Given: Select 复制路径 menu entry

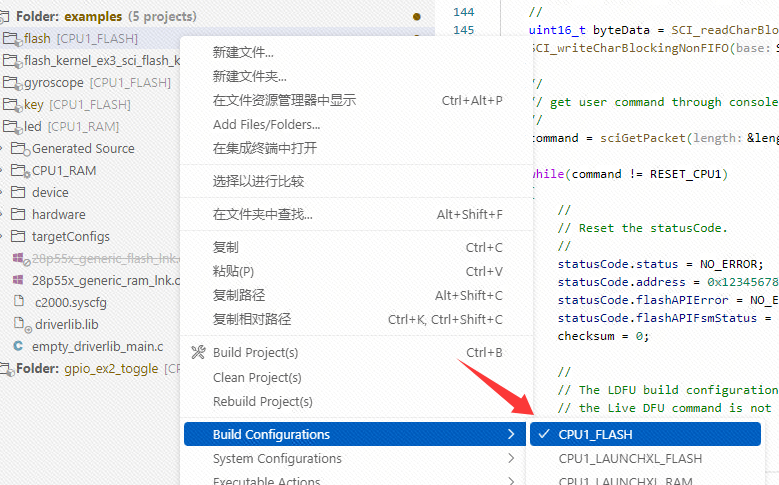Looking at the screenshot, I should [355, 295].
